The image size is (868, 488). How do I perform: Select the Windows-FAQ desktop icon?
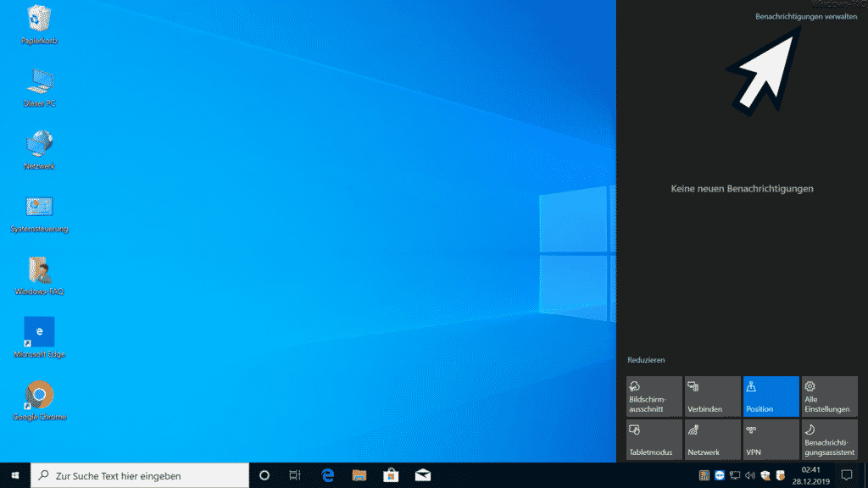(39, 275)
